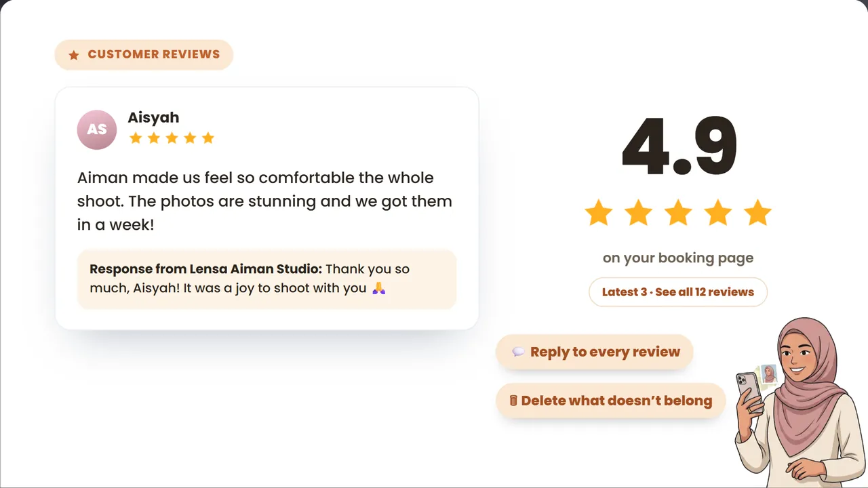This screenshot has height=488, width=868.
Task: Open Latest 3 · See all 12 reviews
Action: tap(678, 292)
